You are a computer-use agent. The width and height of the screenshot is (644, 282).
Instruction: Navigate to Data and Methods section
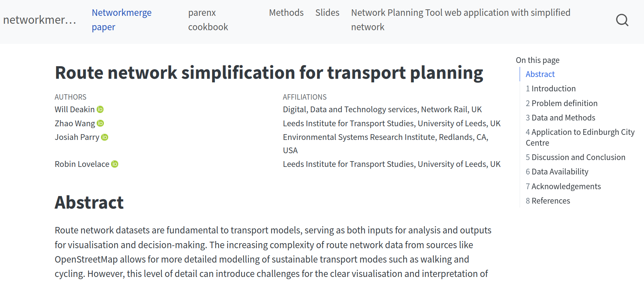(x=563, y=118)
